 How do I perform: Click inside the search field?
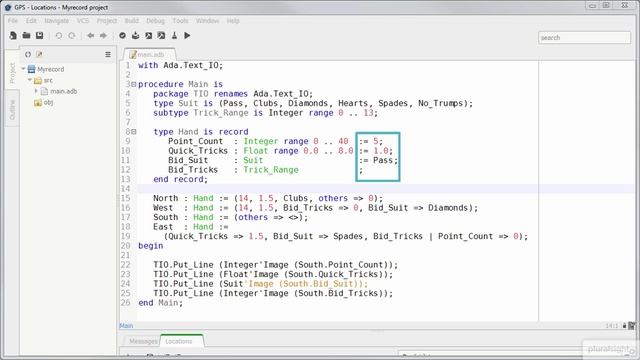pyautogui.click(x=584, y=38)
